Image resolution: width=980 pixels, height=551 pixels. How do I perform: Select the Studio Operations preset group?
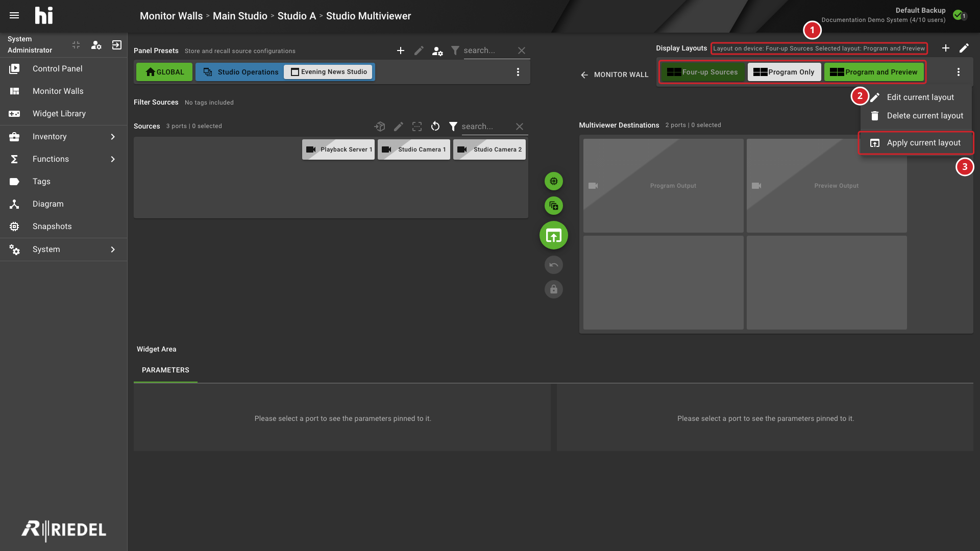241,72
